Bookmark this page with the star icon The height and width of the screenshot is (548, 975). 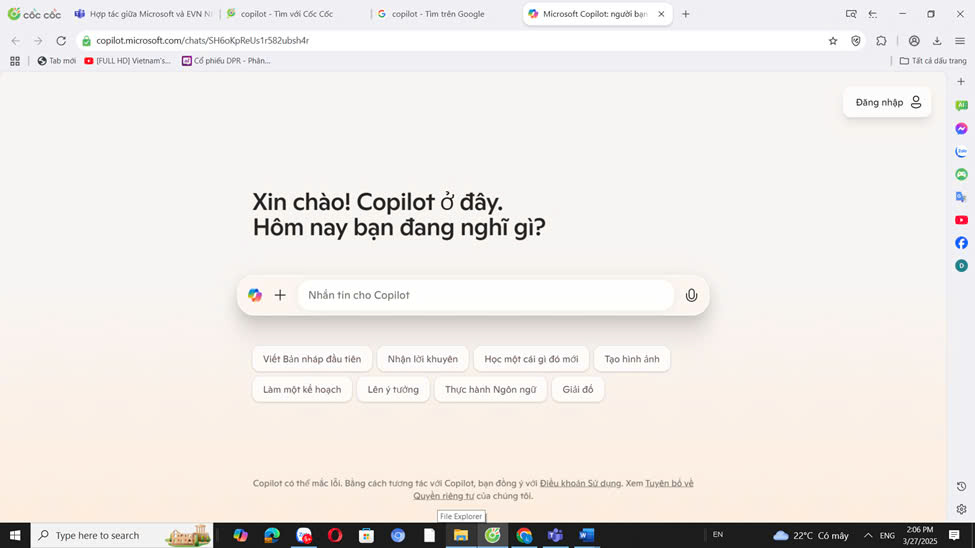click(x=833, y=41)
